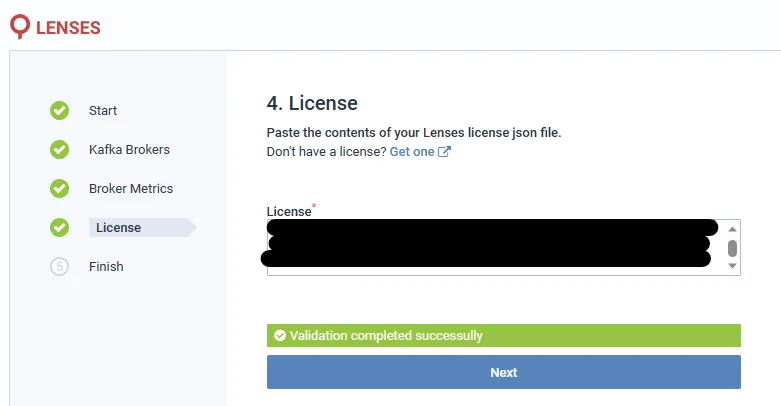Click the external link icon after Get one
This screenshot has height=406, width=781.
tap(444, 151)
